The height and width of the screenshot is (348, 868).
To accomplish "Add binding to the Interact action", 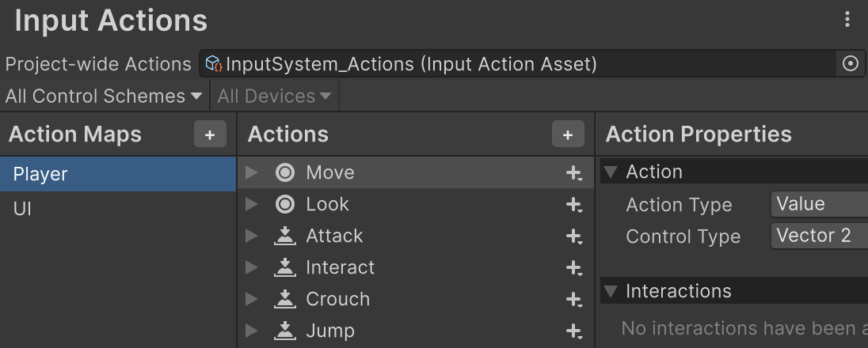I will (574, 268).
